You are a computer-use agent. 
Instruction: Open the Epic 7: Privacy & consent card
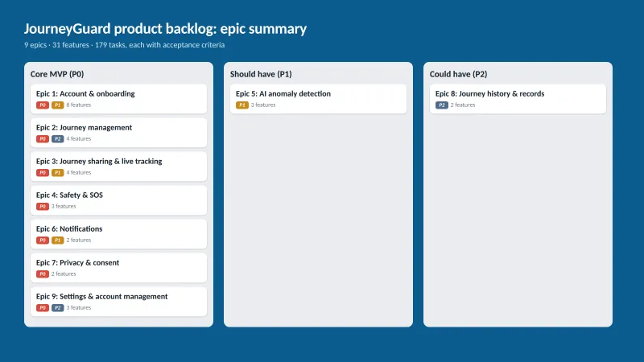point(118,268)
